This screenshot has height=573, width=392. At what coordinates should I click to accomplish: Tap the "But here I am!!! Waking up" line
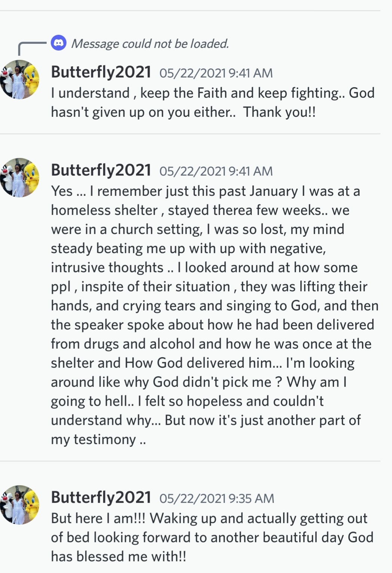(209, 518)
